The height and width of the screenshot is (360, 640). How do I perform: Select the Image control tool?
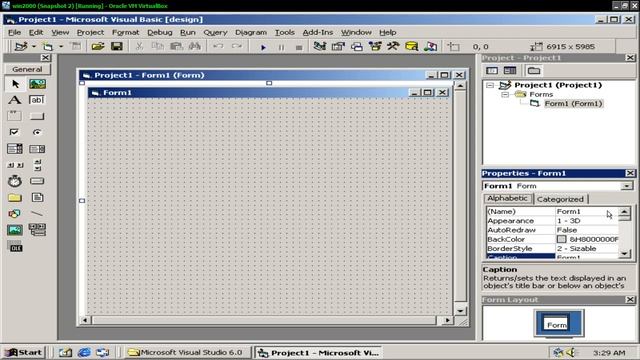[x=15, y=230]
